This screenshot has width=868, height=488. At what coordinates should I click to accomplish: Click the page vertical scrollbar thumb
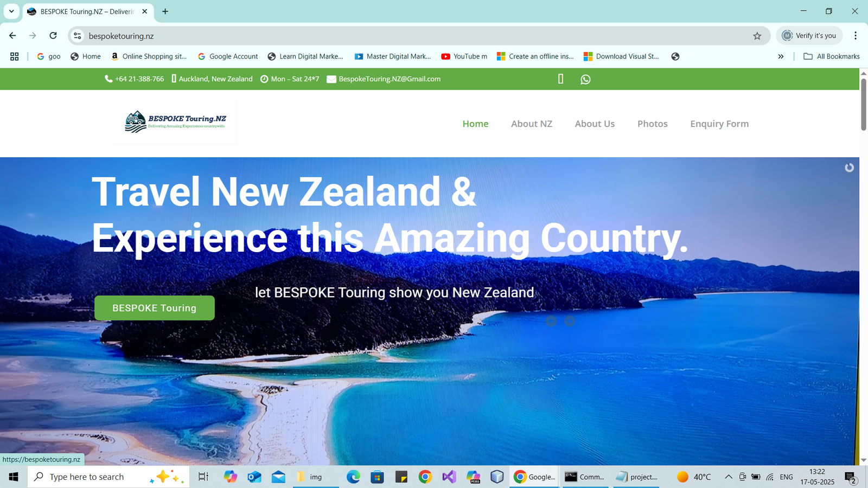pyautogui.click(x=863, y=103)
